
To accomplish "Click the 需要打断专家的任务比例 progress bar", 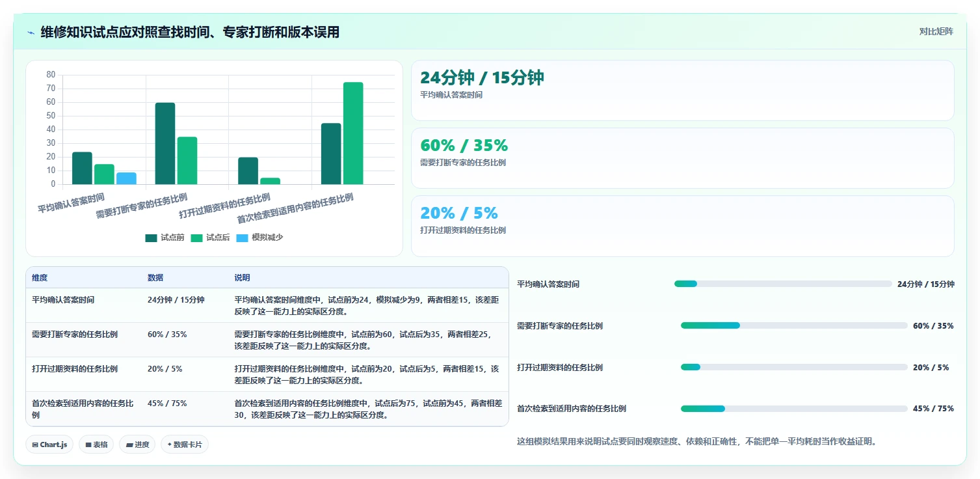I will click(x=794, y=325).
